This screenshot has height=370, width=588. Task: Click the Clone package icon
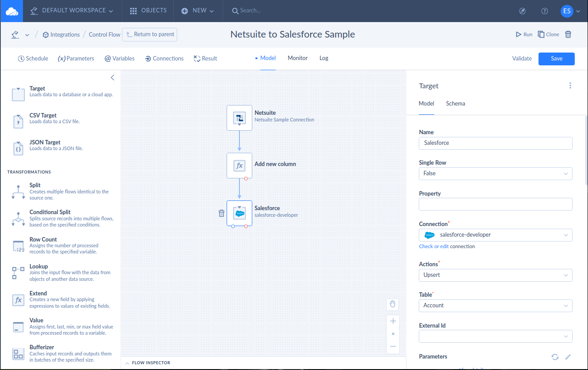[549, 34]
